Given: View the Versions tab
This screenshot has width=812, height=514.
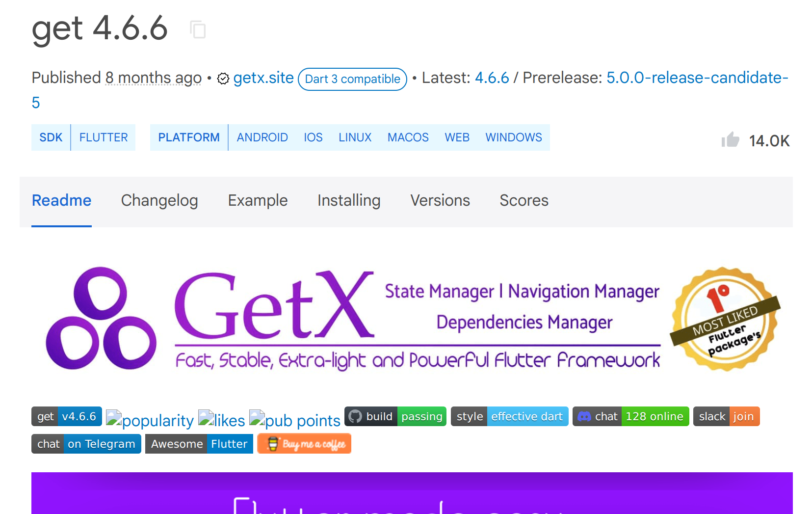Looking at the screenshot, I should click(440, 200).
